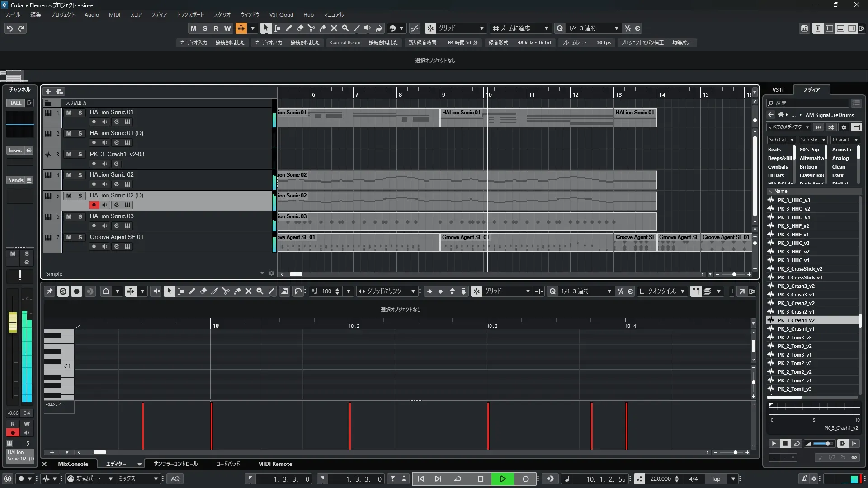This screenshot has width=868, height=488.
Task: Switch to the MixConsole tab
Action: (73, 464)
